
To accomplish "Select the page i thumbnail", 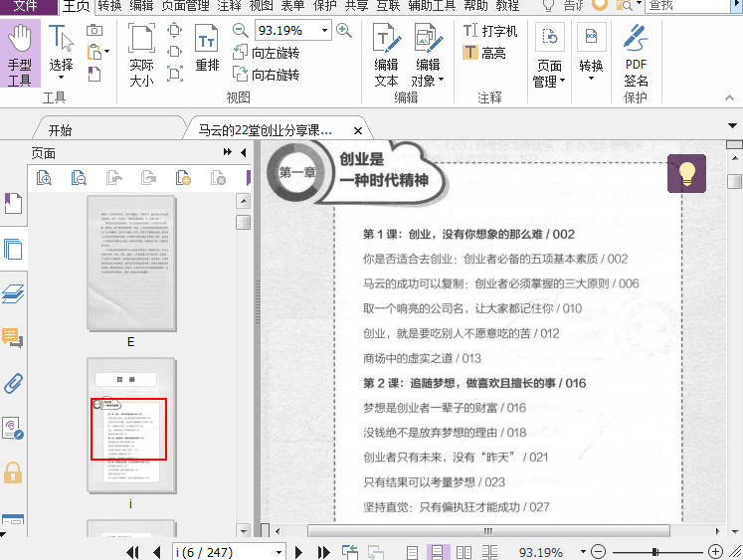I will point(131,426).
